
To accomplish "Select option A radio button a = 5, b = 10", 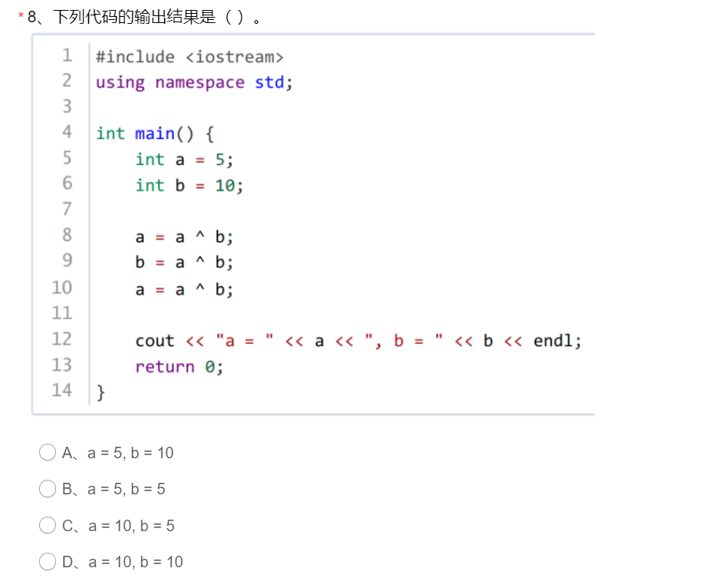I will (x=48, y=452).
